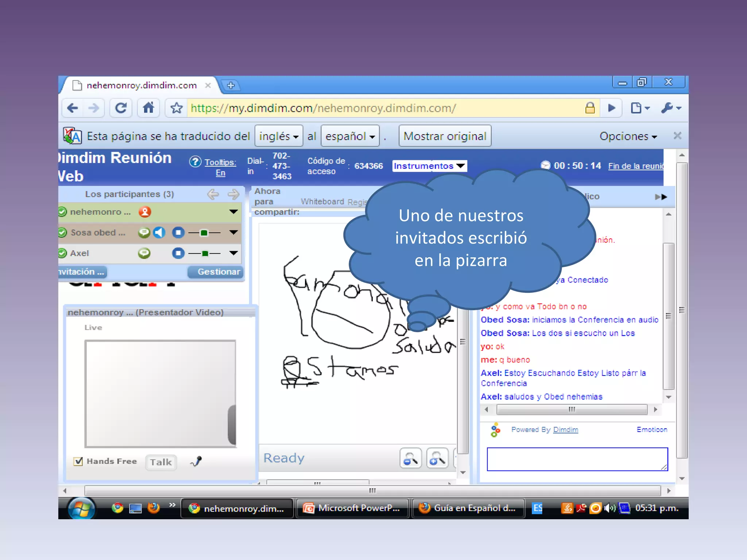The image size is (747, 560).
Task: Click the Mostrar original button
Action: coord(445,136)
